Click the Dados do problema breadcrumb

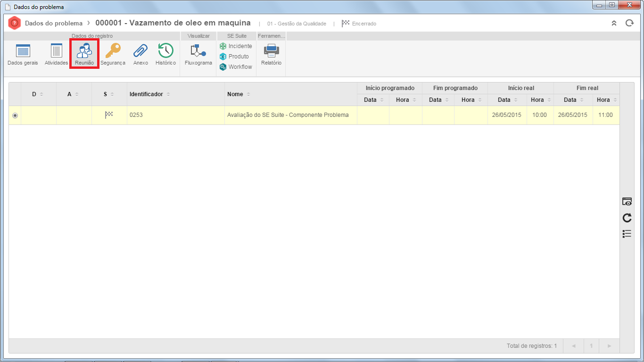point(54,23)
